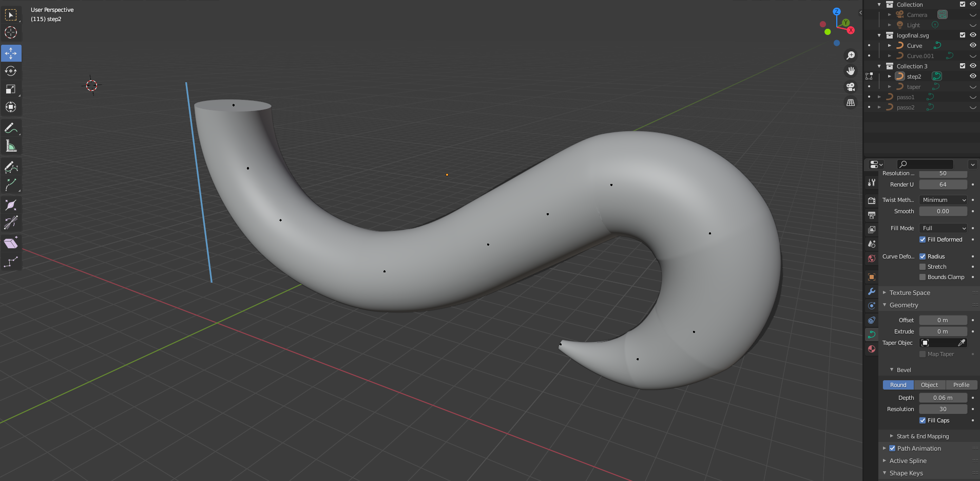Enable the Stretch checkbox

(923, 267)
